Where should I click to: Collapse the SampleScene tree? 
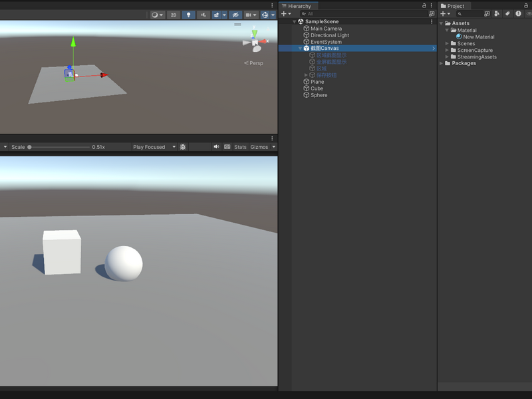coord(294,22)
